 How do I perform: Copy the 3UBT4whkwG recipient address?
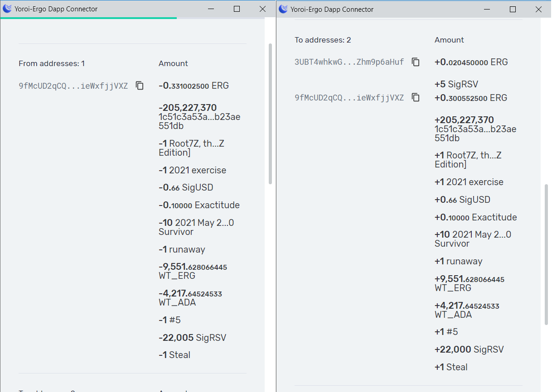[416, 62]
